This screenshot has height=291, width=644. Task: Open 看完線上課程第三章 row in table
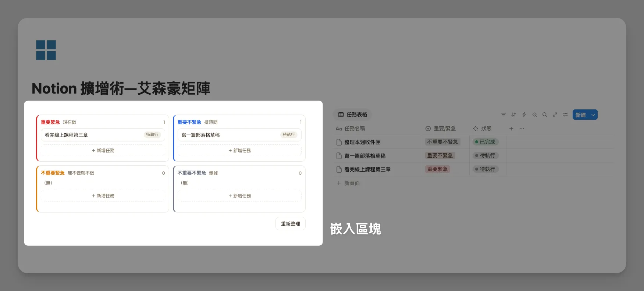[367, 169]
